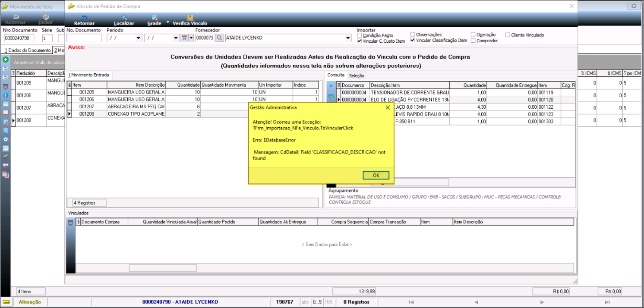Click the red book icon in left sidebar
644x308 pixels.
pyautogui.click(x=6, y=113)
